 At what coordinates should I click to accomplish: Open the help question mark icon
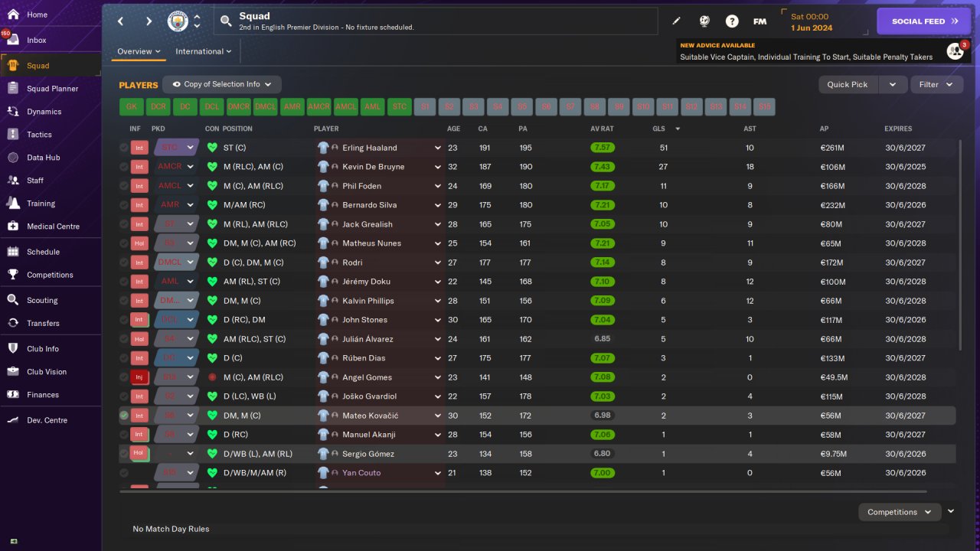coord(732,21)
